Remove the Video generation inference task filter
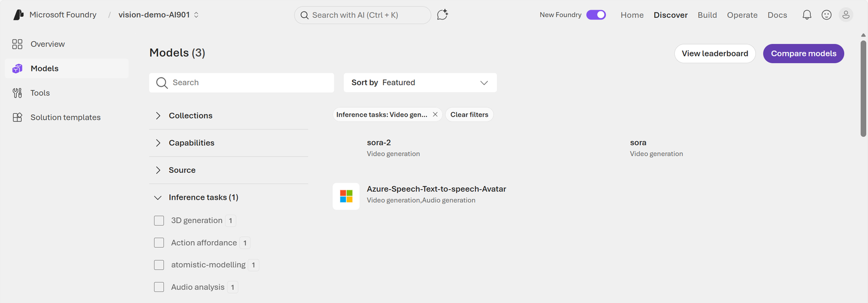The width and height of the screenshot is (868, 303). 435,114
